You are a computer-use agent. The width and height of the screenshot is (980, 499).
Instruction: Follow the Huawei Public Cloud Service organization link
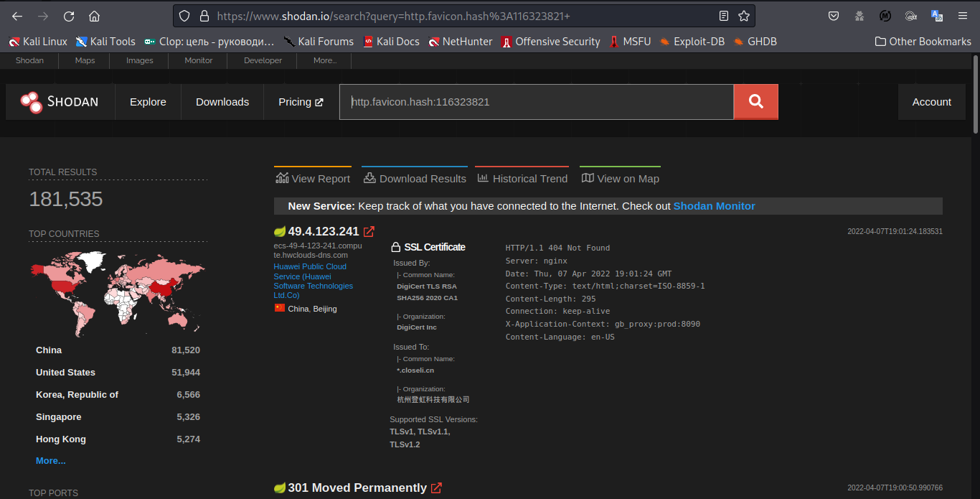[x=314, y=281]
